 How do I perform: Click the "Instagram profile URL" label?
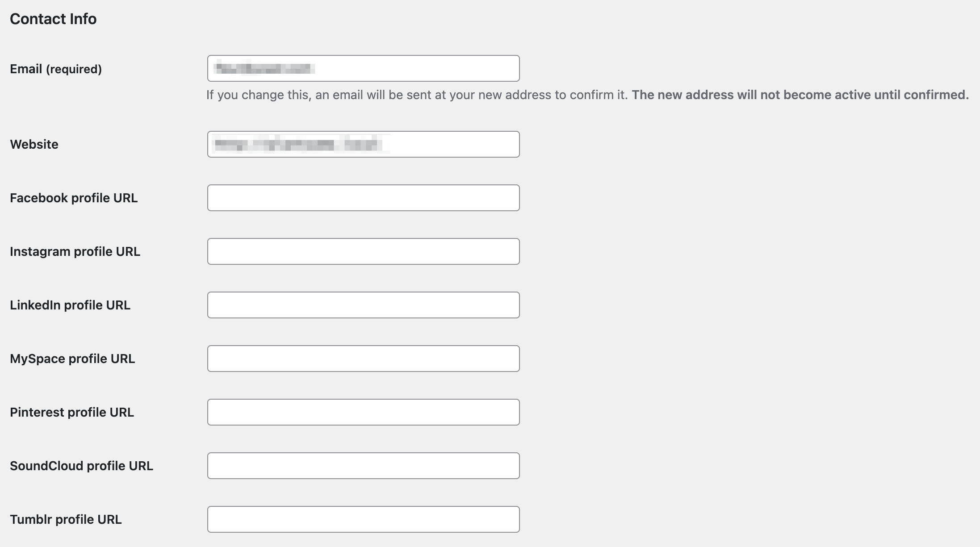pos(75,252)
